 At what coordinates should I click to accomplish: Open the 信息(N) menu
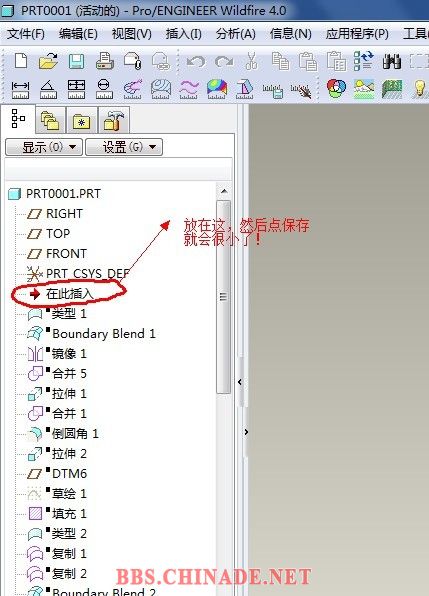[x=290, y=34]
